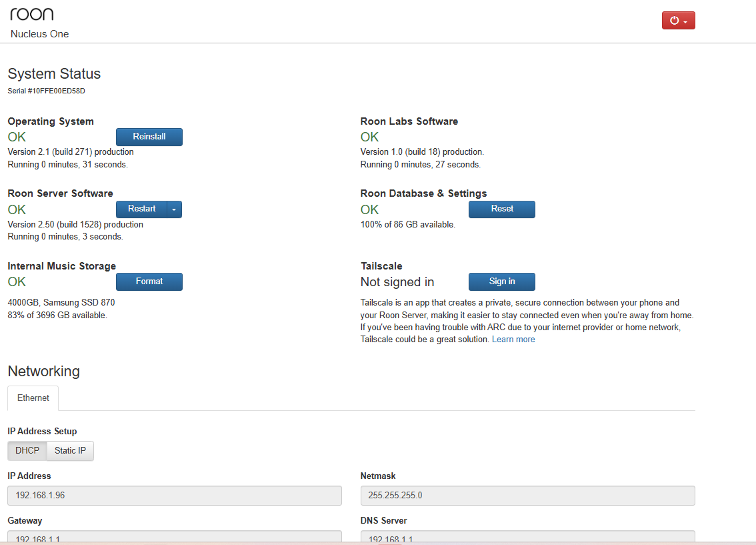Click the roon logo

pyautogui.click(x=32, y=14)
